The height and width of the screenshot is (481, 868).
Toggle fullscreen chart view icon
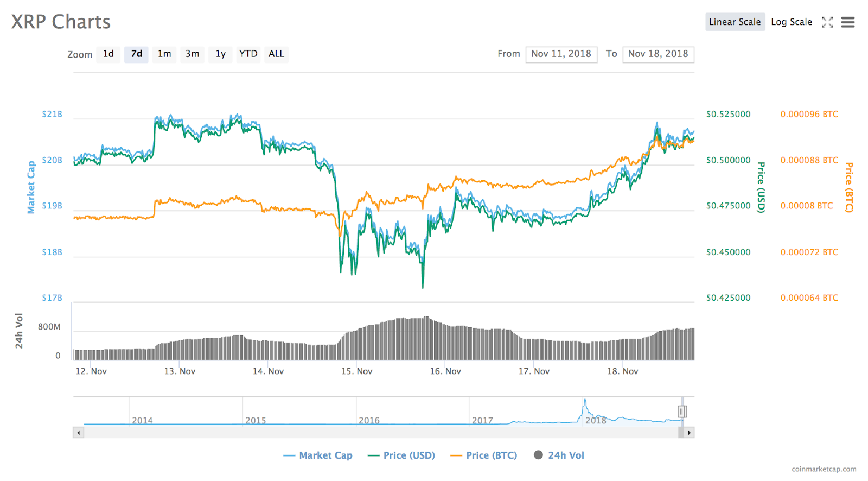(x=827, y=22)
